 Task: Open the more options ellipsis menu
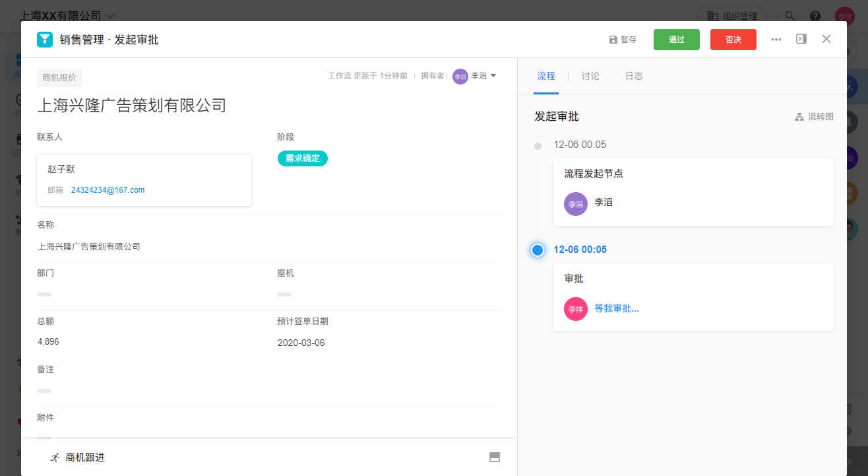(776, 40)
